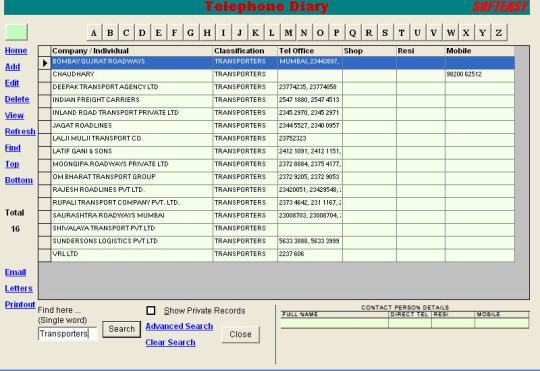Click the Add link
This screenshot has width=540, height=371.
(12, 67)
